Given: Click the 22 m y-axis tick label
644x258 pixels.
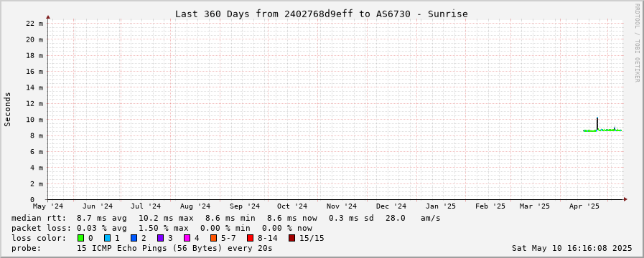Looking at the screenshot, I should (x=34, y=24).
